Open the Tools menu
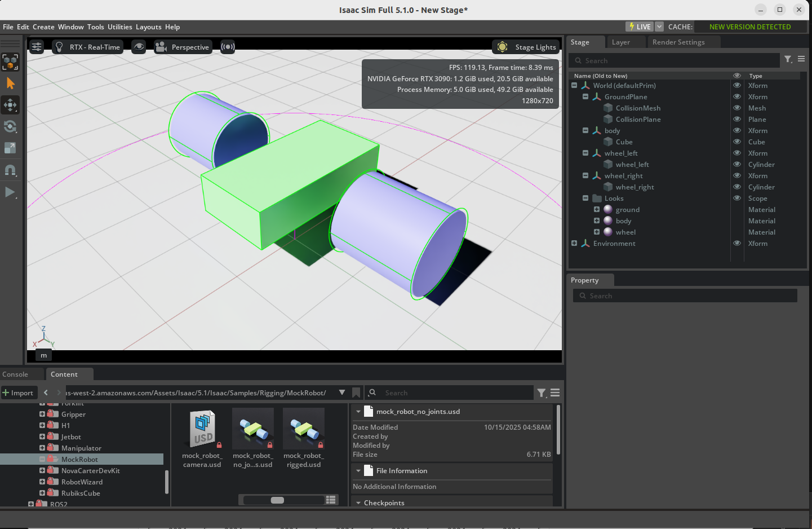This screenshot has height=529, width=812. pyautogui.click(x=95, y=27)
